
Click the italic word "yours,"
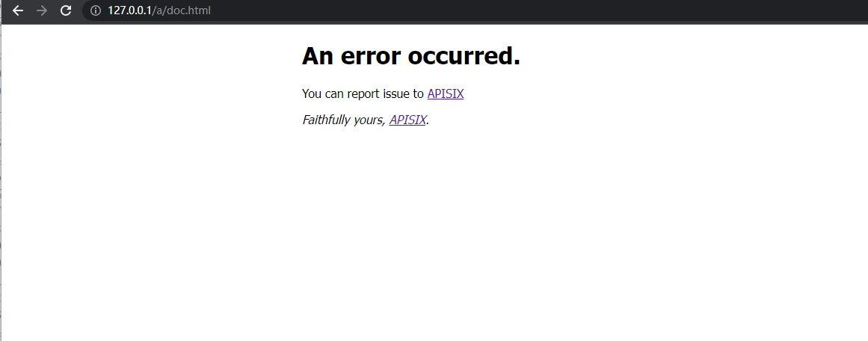pyautogui.click(x=370, y=121)
